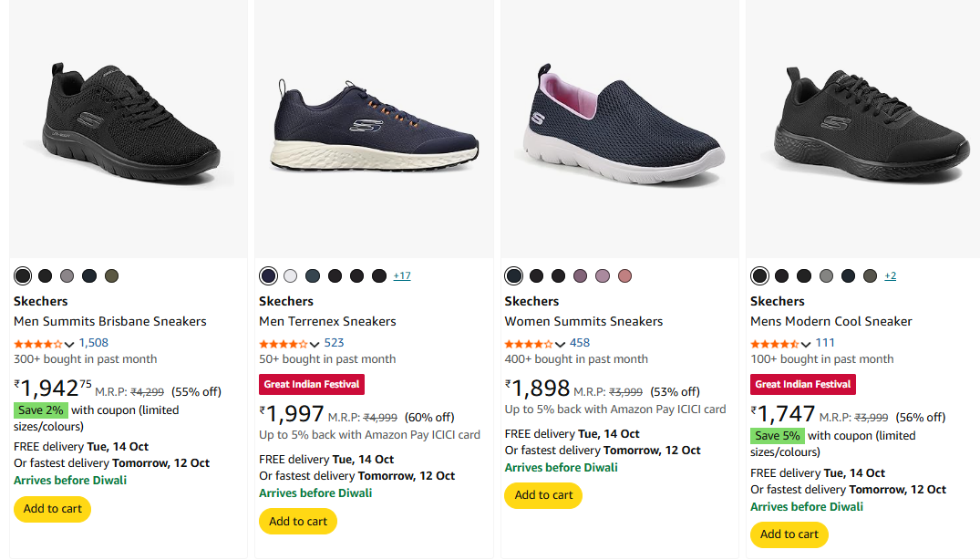Pick coral pink swatch for Women Summits Sneakers

624,276
